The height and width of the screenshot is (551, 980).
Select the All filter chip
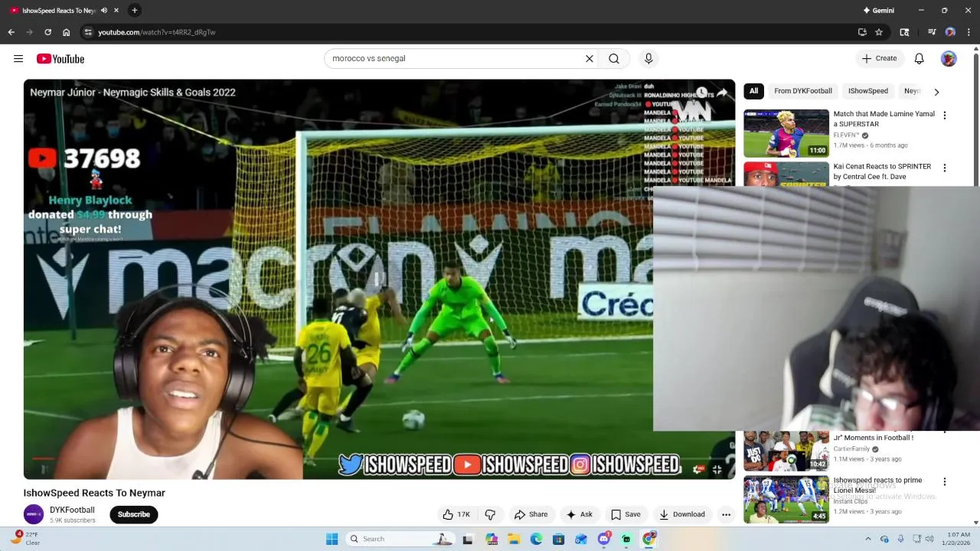coord(753,91)
